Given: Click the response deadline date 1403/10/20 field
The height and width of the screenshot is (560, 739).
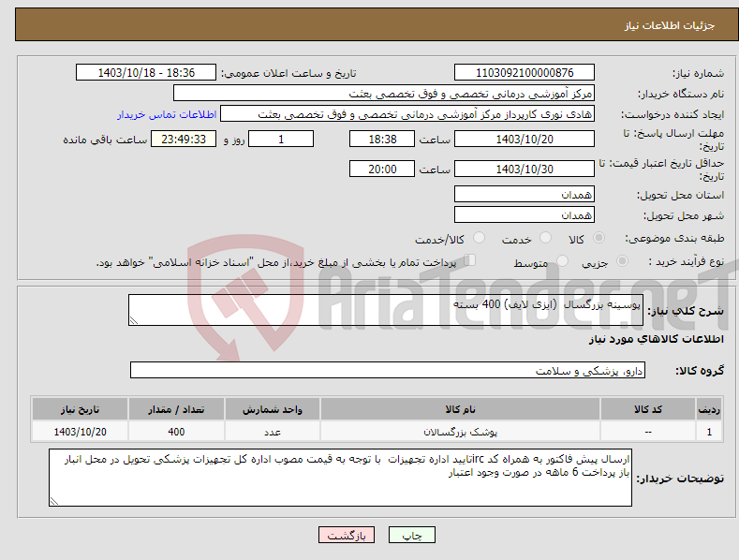Looking at the screenshot, I should [525, 139].
